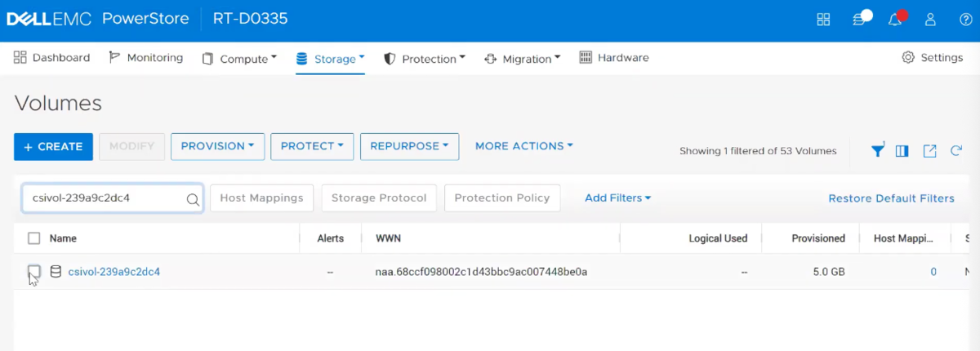Open the user account icon

[x=930, y=20]
